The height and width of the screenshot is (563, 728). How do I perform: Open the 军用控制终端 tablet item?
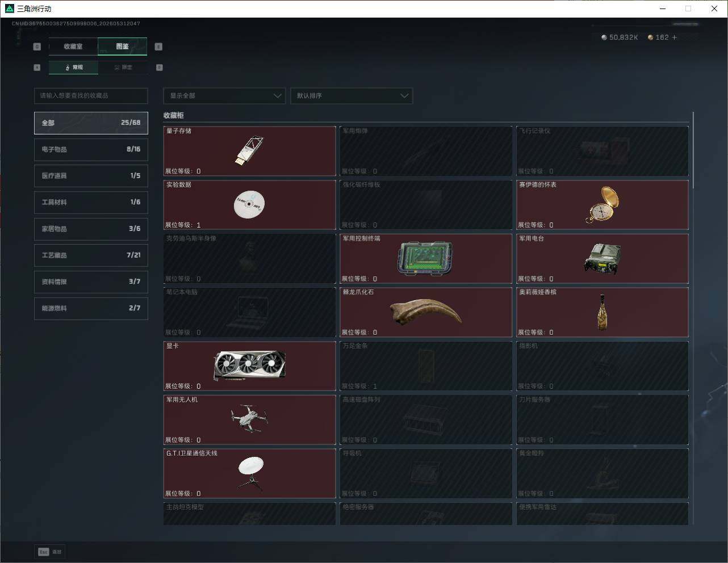pyautogui.click(x=426, y=259)
